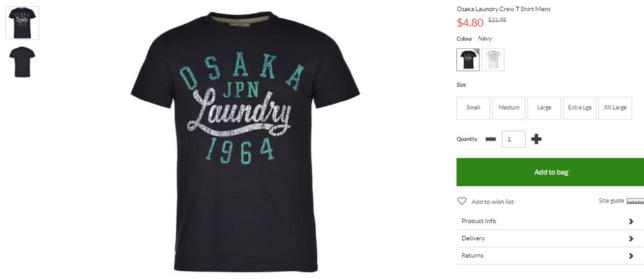
Task: Select size Extra Lge
Action: (579, 108)
